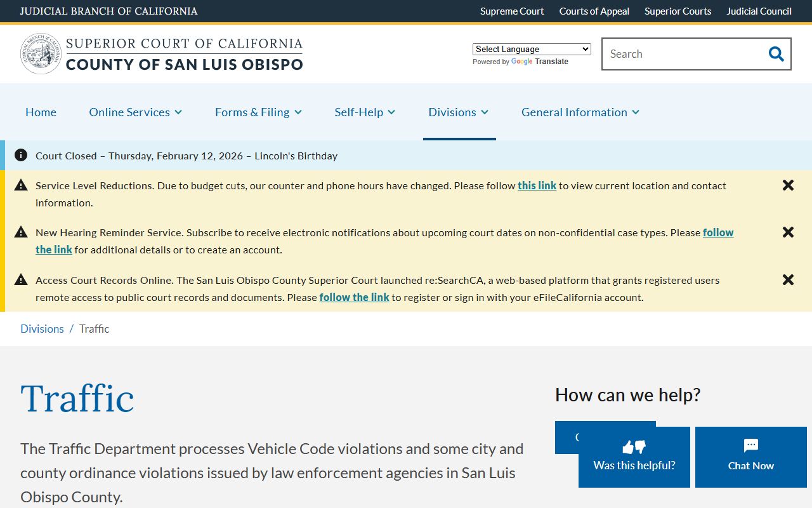This screenshot has height=508, width=812.
Task: Open 'follow the link' for re:SearchCA registration
Action: (x=354, y=297)
